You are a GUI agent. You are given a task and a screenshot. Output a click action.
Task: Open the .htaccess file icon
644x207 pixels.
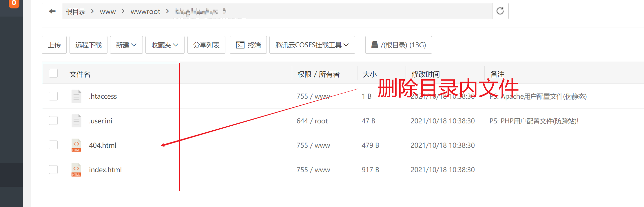(x=76, y=96)
